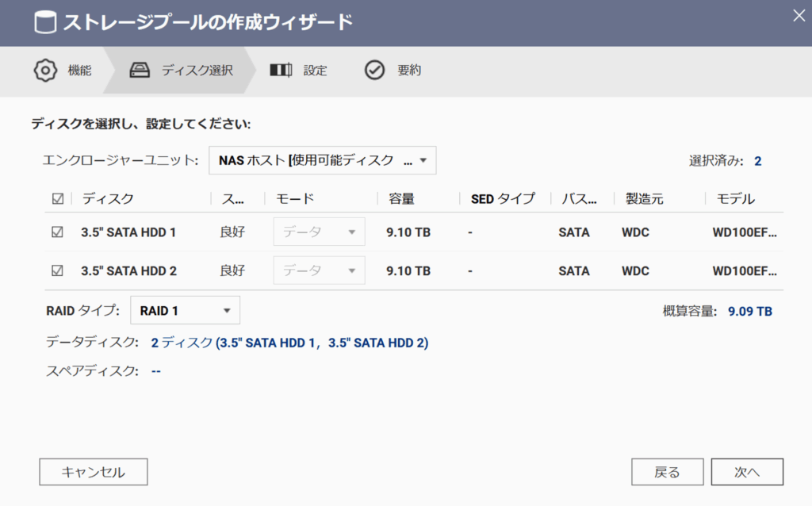Image resolution: width=812 pixels, height=506 pixels.
Task: Click the データディスク 2 ディスク summary text
Action: point(289,343)
